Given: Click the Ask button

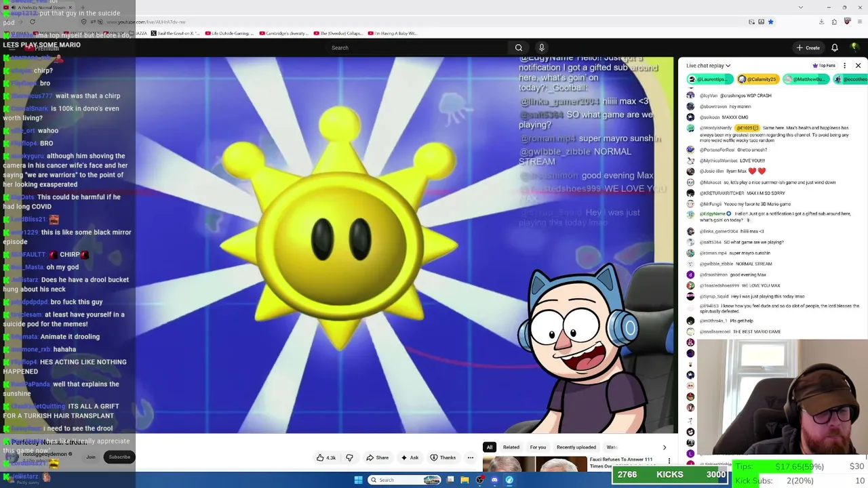Looking at the screenshot, I should [x=409, y=457].
